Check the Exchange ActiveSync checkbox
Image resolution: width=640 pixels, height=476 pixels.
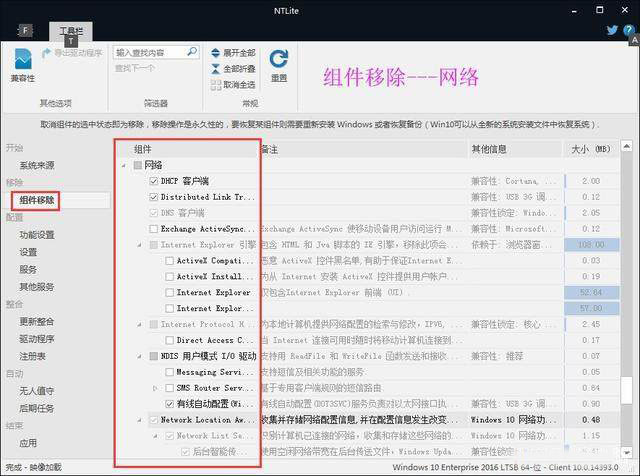[x=154, y=229]
